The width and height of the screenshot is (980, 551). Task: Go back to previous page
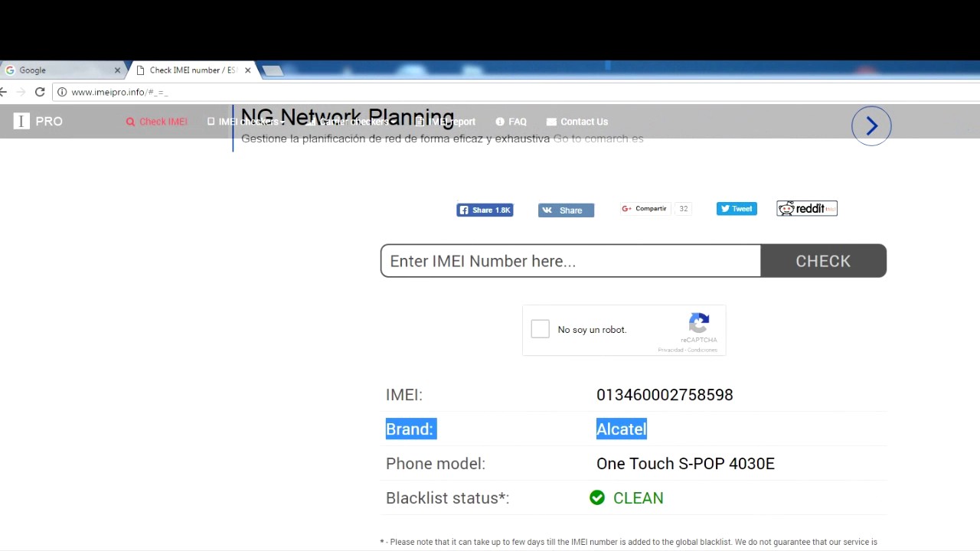point(3,92)
